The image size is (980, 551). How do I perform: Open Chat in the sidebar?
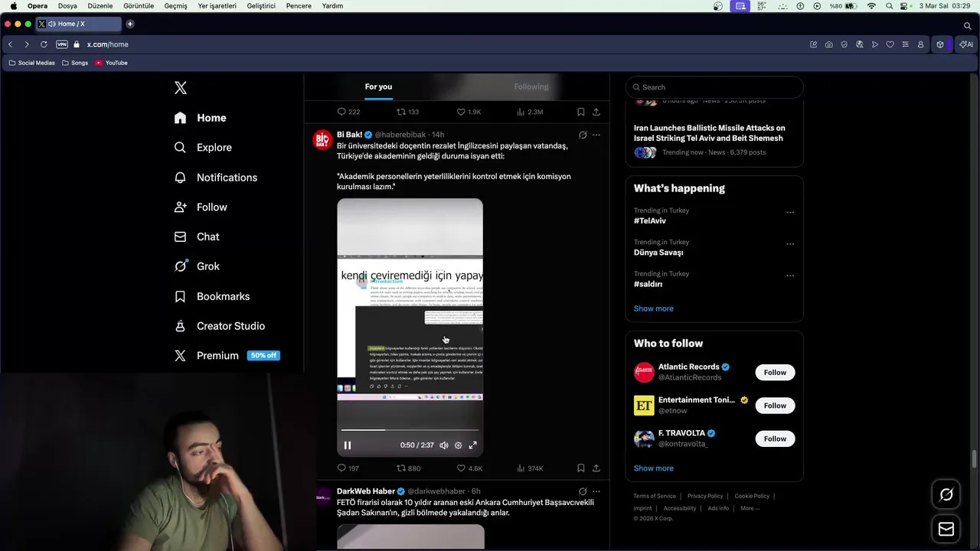click(197, 237)
